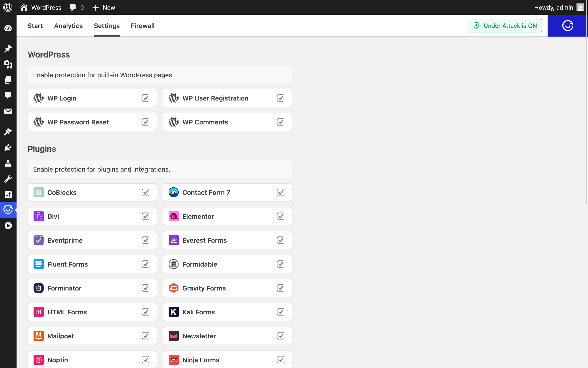Screen dimensions: 588x368
Task: Open Appearance paintbrush sidebar icon
Action: click(8, 132)
